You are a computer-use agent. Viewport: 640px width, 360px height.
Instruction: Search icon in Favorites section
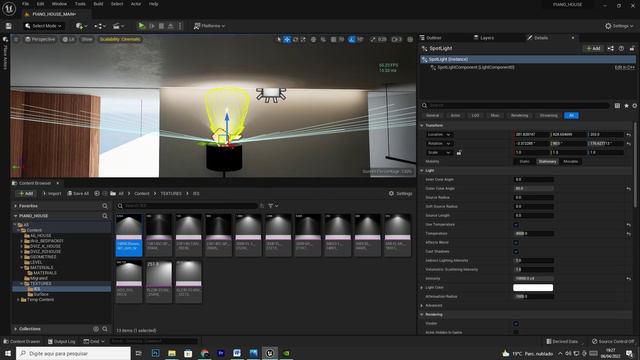click(105, 206)
